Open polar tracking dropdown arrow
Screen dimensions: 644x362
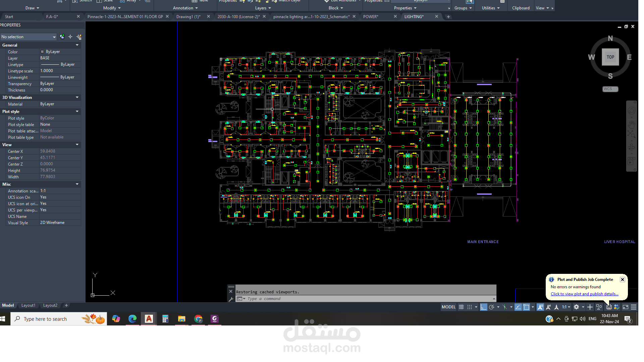498,307
